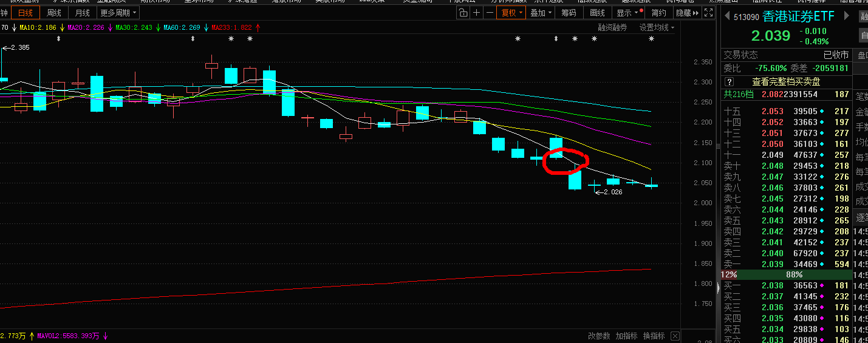Zoom in the chart with plus icon
The image size is (868, 343).
(x=476, y=13)
